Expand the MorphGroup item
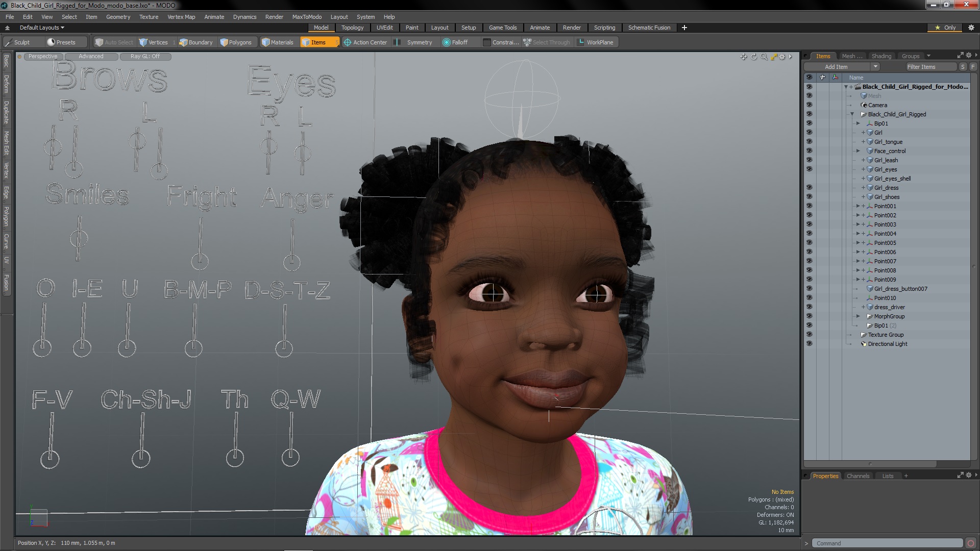The width and height of the screenshot is (980, 551). coord(858,316)
